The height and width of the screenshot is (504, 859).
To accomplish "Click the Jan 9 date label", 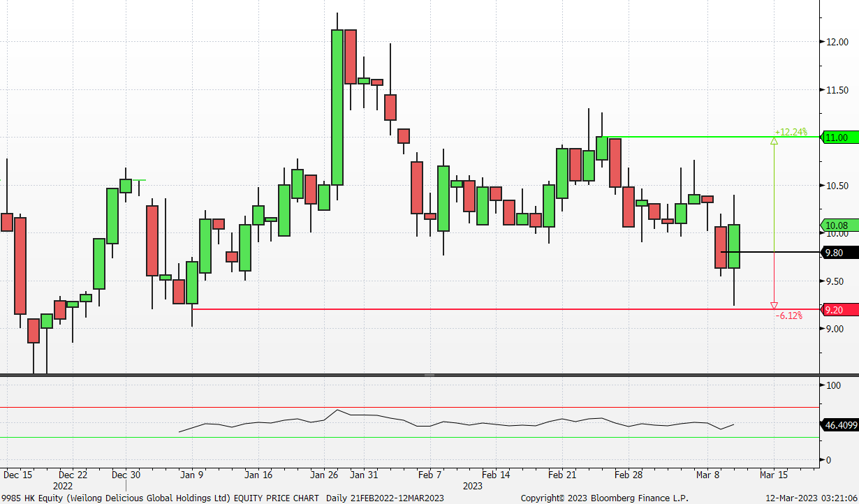I will pos(192,475).
